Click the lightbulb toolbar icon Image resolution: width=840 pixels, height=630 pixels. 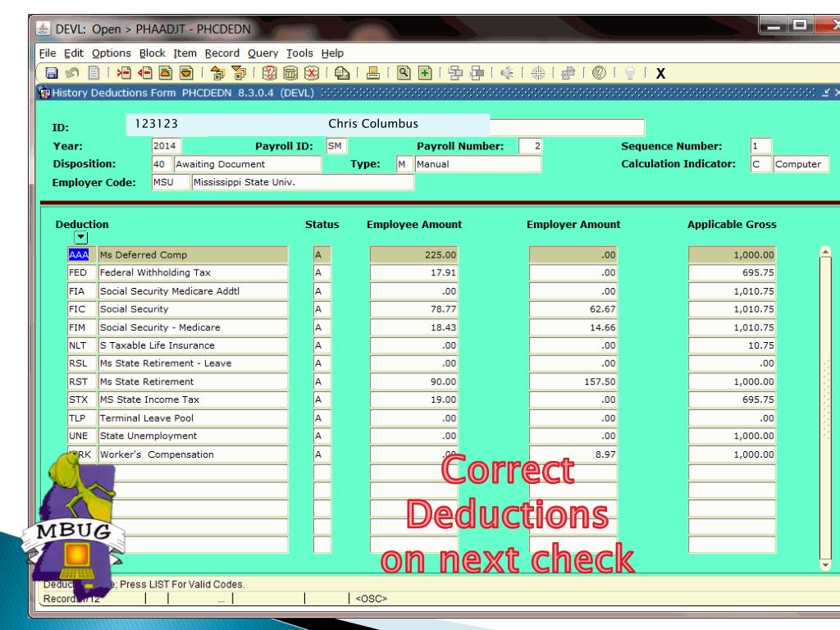coord(630,73)
